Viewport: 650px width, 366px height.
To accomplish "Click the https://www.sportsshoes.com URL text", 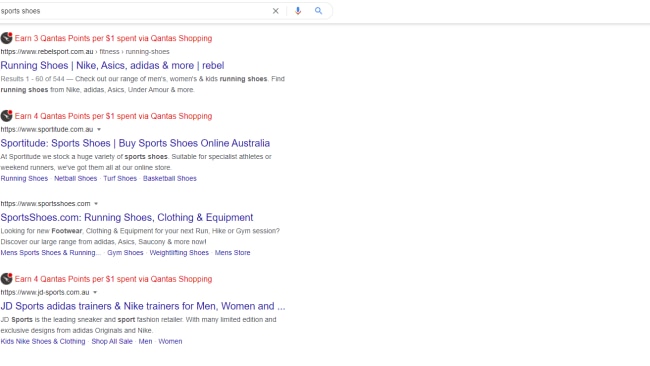I will 45,204.
